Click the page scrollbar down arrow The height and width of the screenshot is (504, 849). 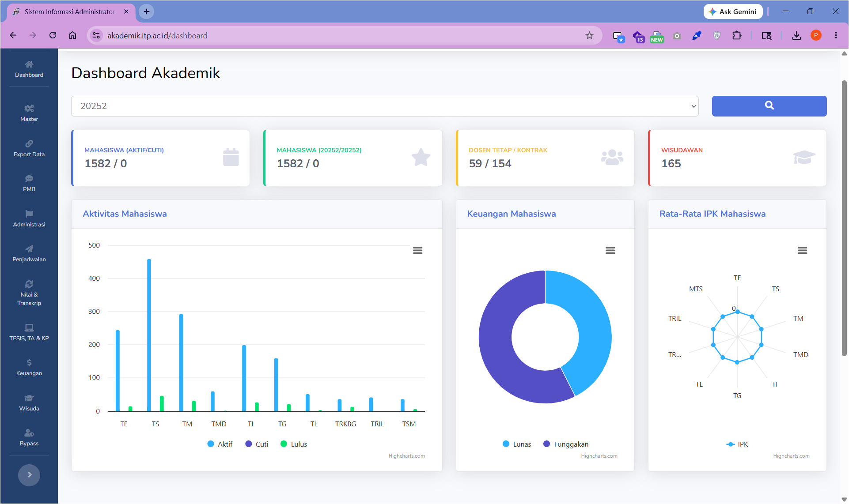coord(844,500)
